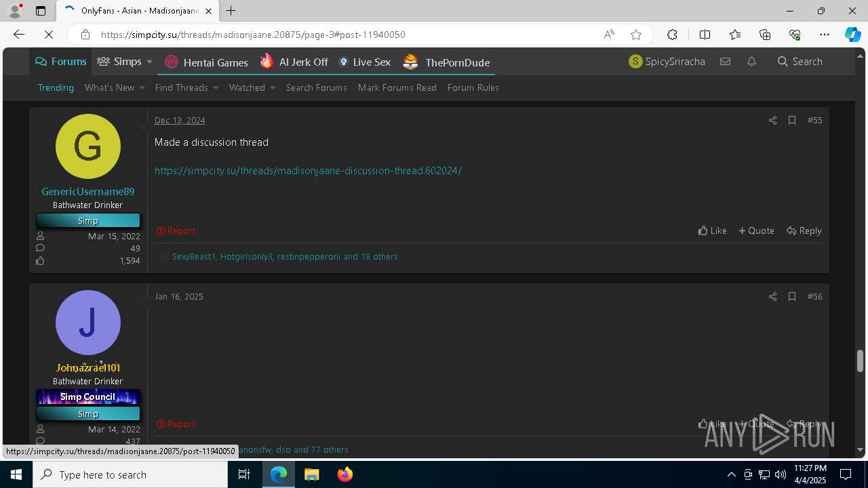
Task: View site information lock icon
Action: [85, 35]
